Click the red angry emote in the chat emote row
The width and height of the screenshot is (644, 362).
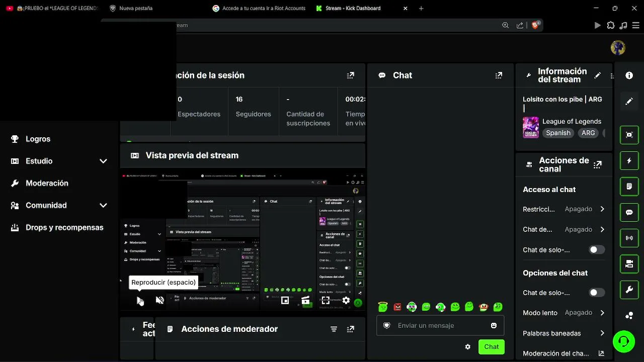point(397,307)
